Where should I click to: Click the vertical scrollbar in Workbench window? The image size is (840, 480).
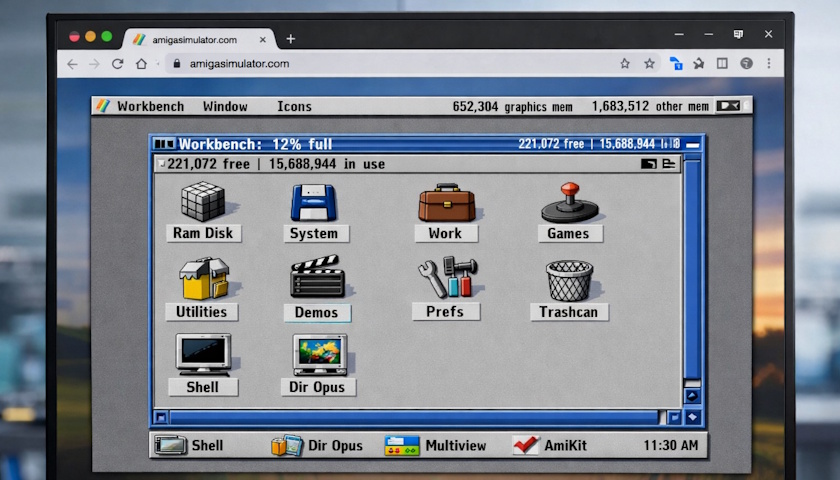[692, 268]
